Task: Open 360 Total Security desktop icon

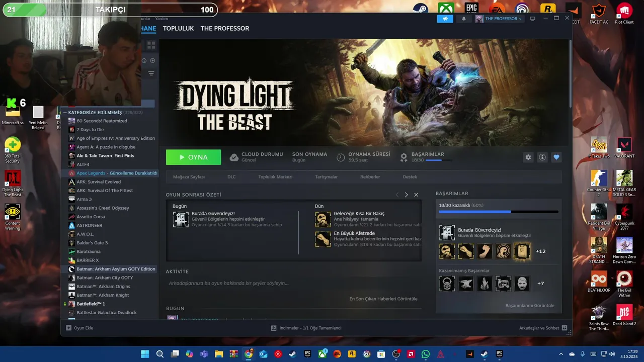Action: click(13, 150)
